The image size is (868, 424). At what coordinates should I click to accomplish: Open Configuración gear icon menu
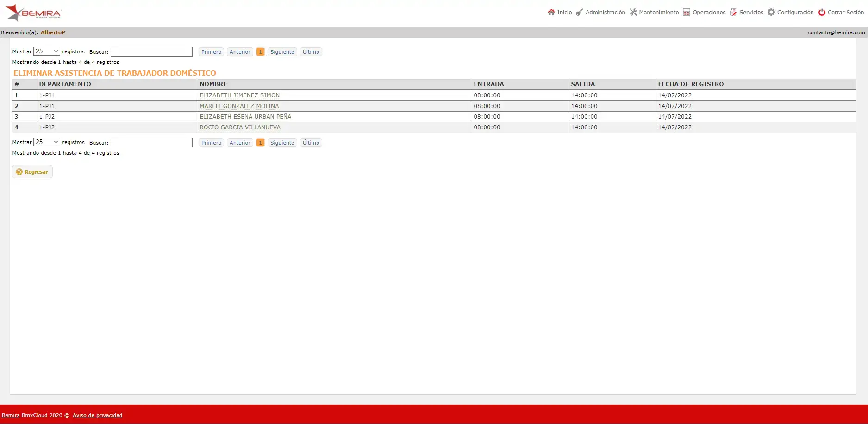[771, 13]
